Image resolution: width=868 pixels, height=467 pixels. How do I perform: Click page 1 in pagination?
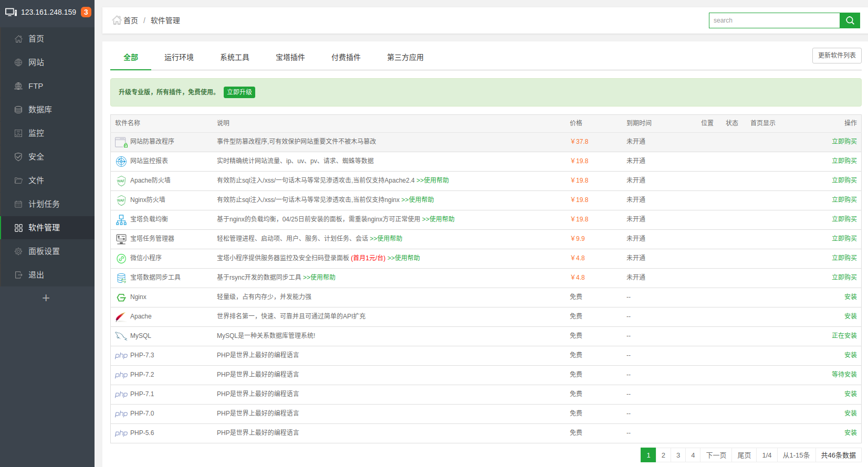(x=649, y=455)
